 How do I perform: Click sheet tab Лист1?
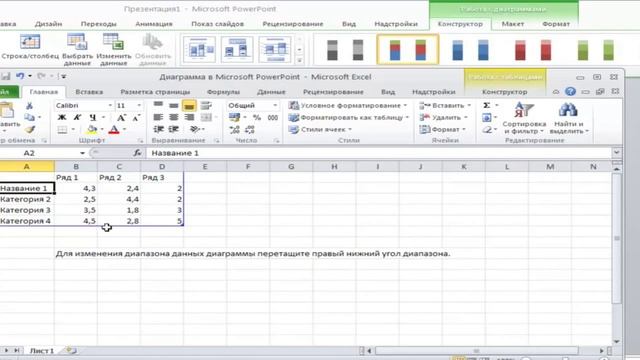click(x=42, y=351)
